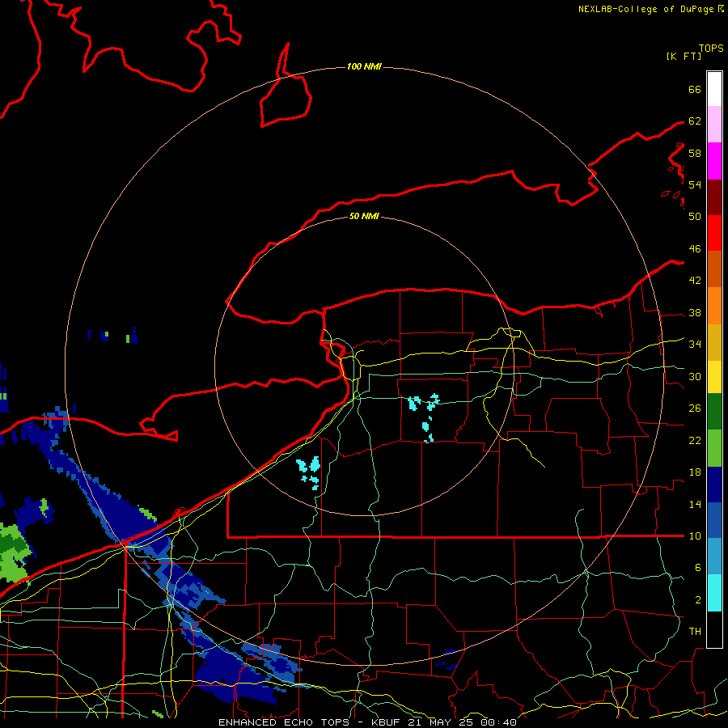
Task: Click the magenta legend swatch
Action: (714, 161)
